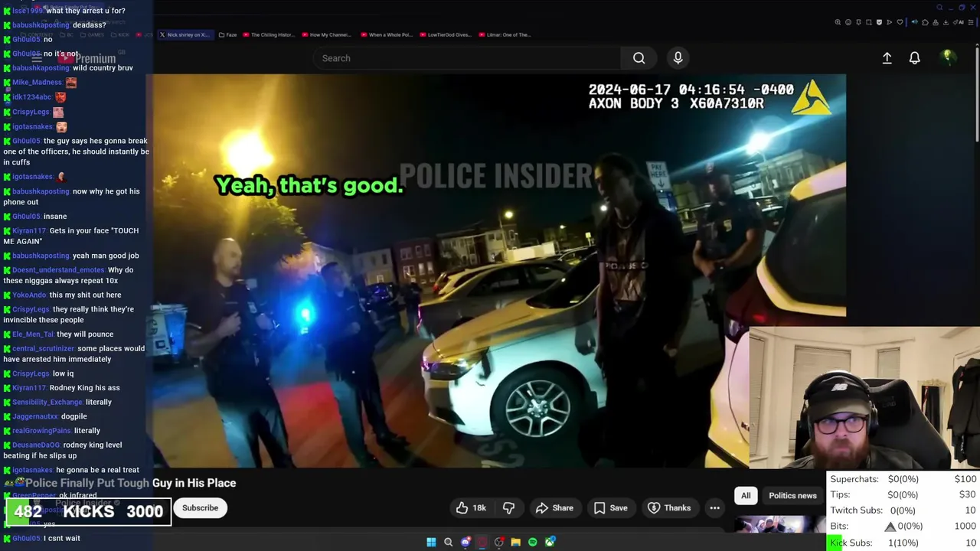The width and height of the screenshot is (980, 551).
Task: Open Windows taskbar search
Action: (x=448, y=542)
